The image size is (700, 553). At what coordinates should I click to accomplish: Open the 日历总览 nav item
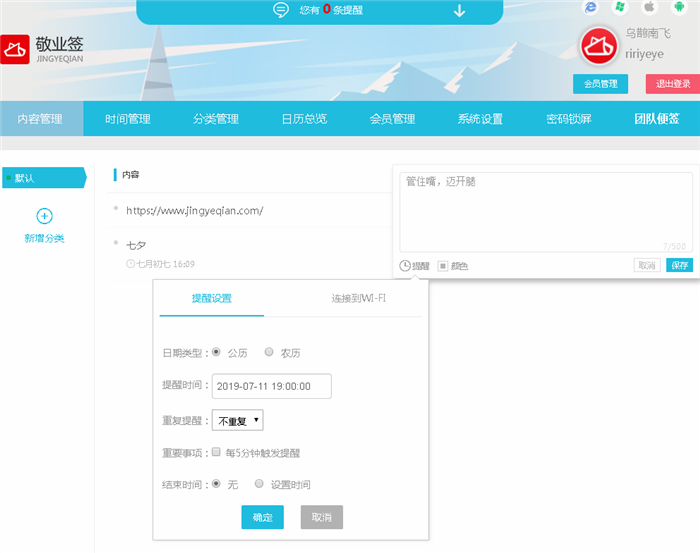304,119
